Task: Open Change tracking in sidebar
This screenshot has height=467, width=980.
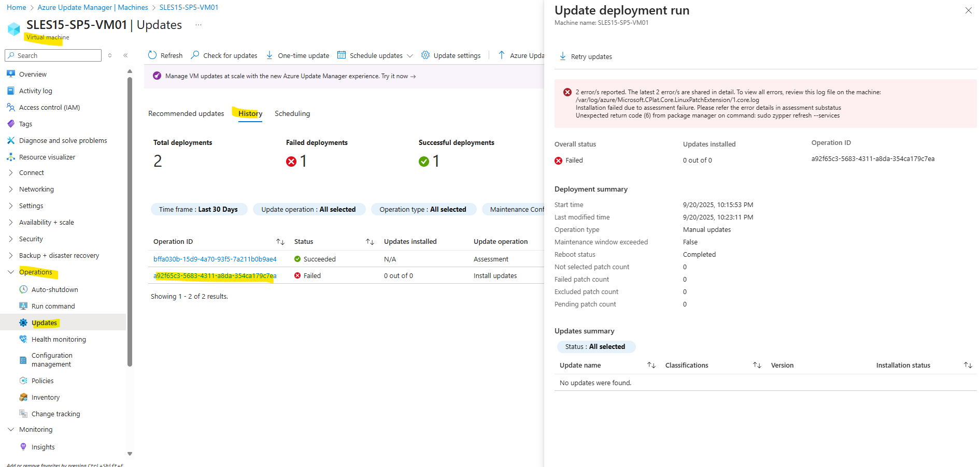Action: 55,414
